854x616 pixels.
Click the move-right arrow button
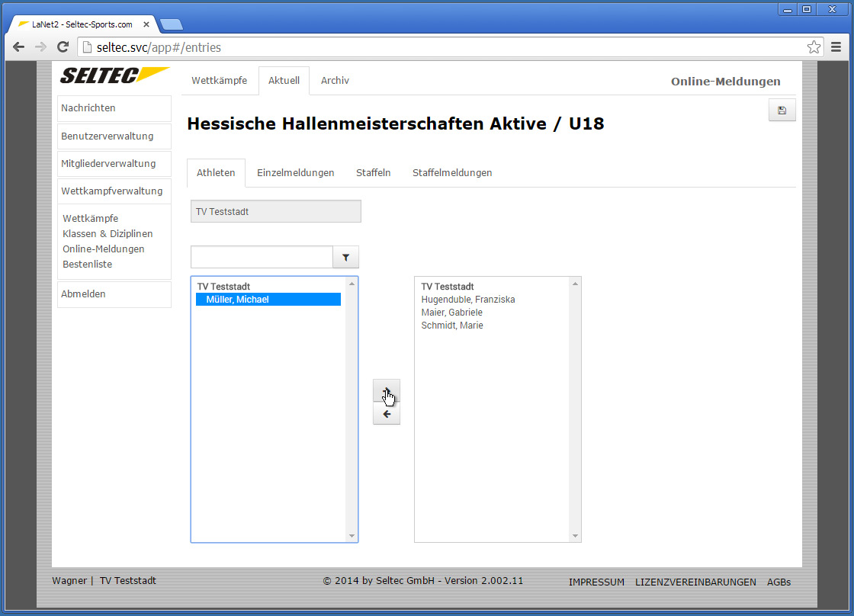(387, 391)
